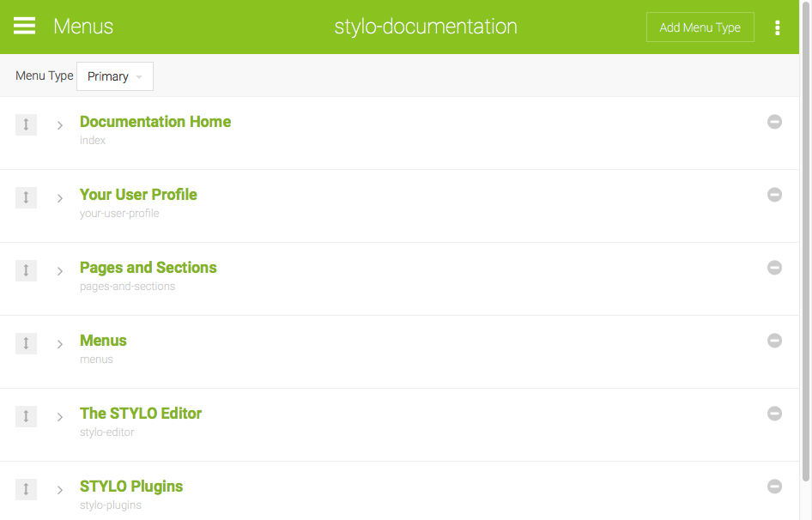This screenshot has width=812, height=520.
Task: Expand the Your User Profile item
Action: tap(60, 198)
